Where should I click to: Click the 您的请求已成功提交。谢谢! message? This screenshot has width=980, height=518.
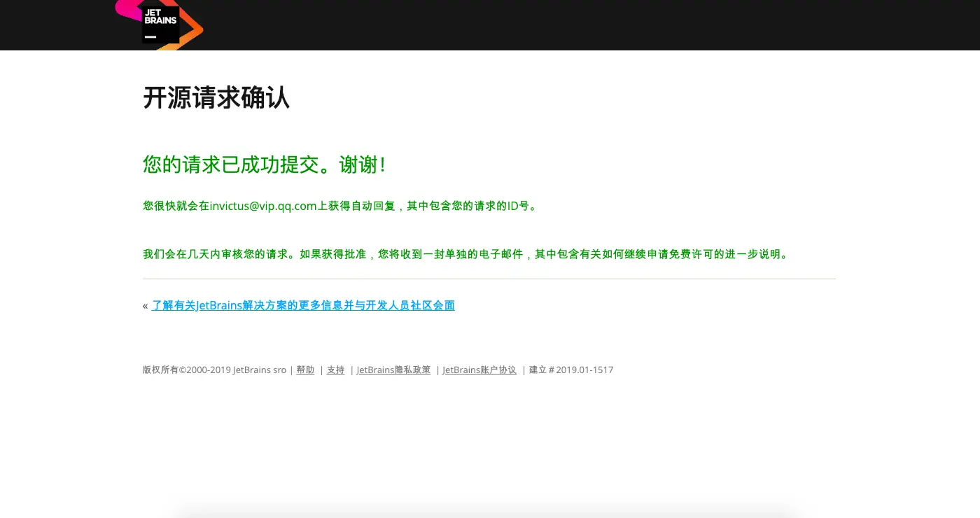tap(265, 164)
